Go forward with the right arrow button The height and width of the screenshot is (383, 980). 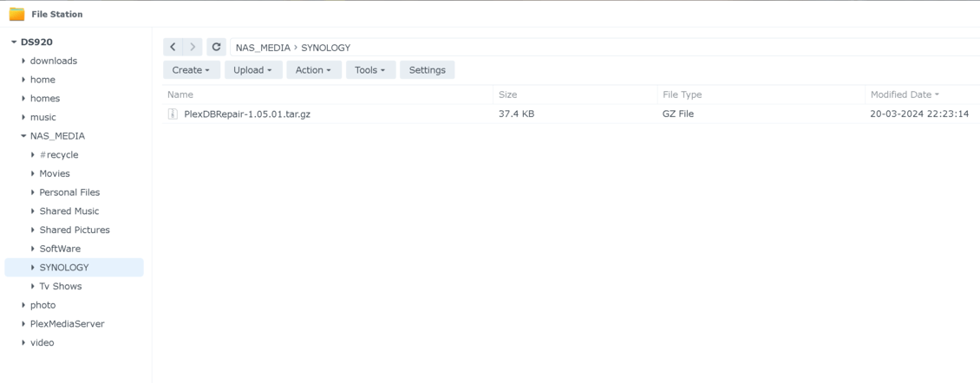[x=193, y=47]
